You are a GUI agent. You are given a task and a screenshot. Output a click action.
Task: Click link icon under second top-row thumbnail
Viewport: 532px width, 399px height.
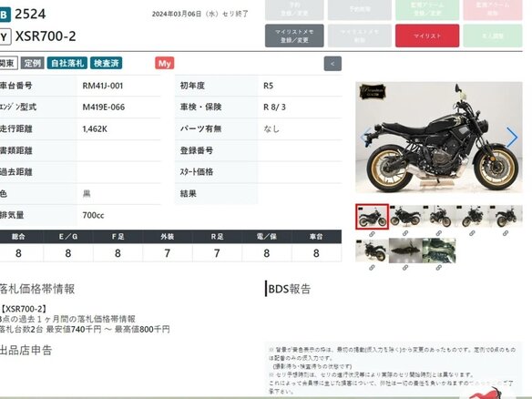(x=405, y=233)
